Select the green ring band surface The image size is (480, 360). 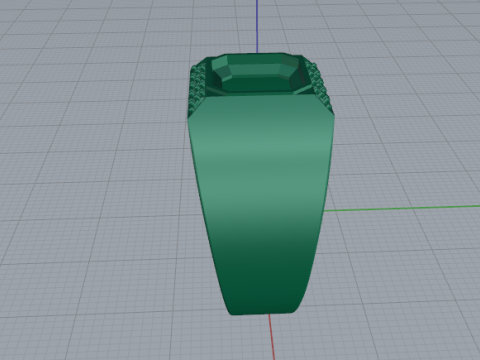coord(260,203)
